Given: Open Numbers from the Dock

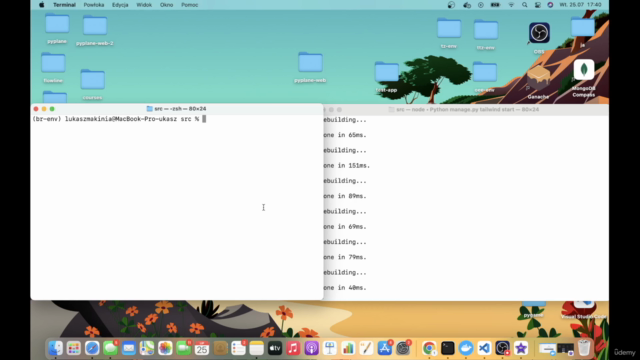Looking at the screenshot, I should coord(348,348).
